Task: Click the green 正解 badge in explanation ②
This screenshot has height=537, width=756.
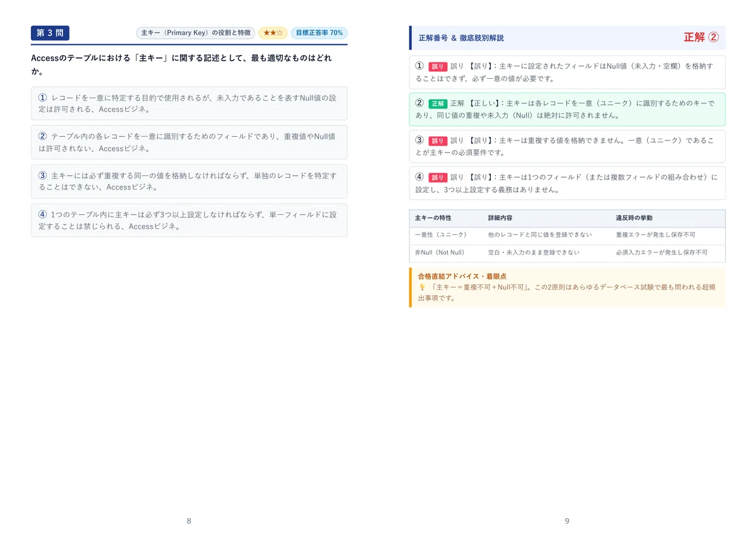Action: point(437,103)
